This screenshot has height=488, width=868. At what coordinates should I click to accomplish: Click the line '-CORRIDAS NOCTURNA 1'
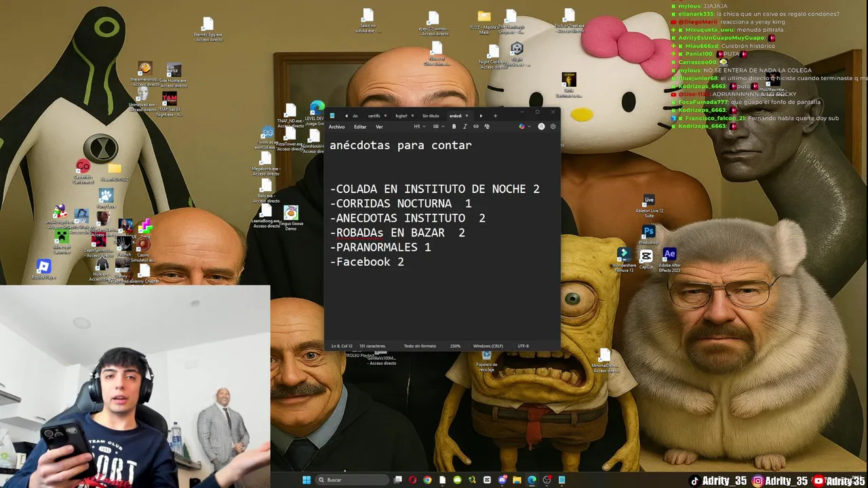click(x=401, y=203)
